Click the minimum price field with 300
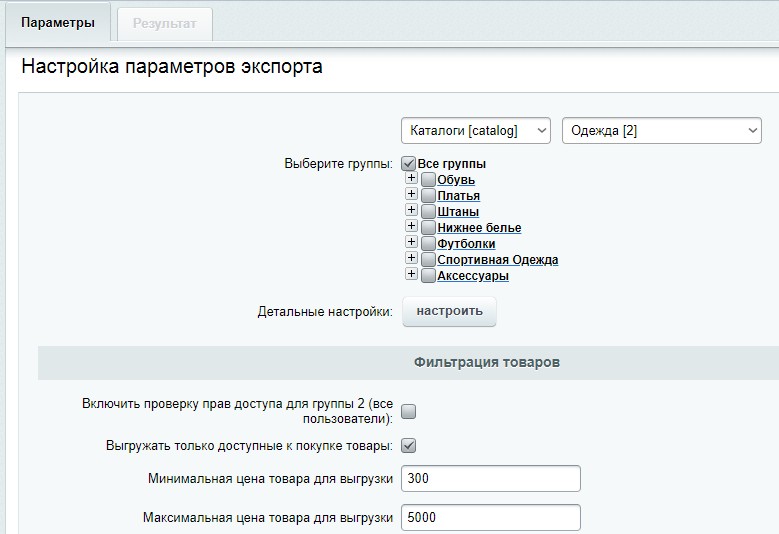 click(x=490, y=479)
